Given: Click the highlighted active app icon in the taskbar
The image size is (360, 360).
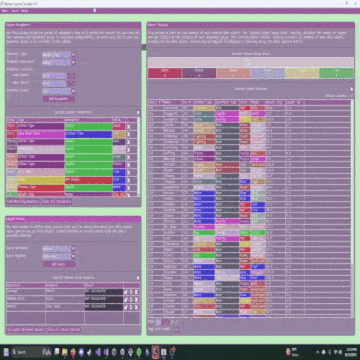Looking at the screenshot, I should (155, 352).
